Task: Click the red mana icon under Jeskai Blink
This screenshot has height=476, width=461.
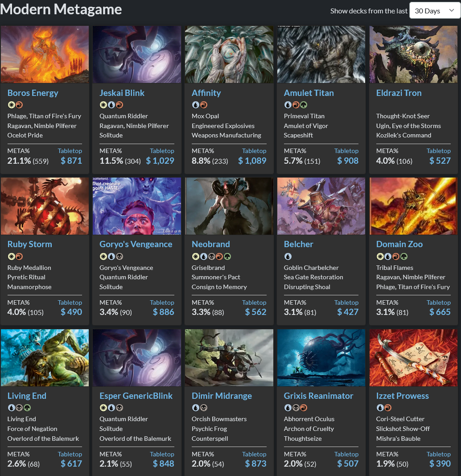Action: point(119,105)
